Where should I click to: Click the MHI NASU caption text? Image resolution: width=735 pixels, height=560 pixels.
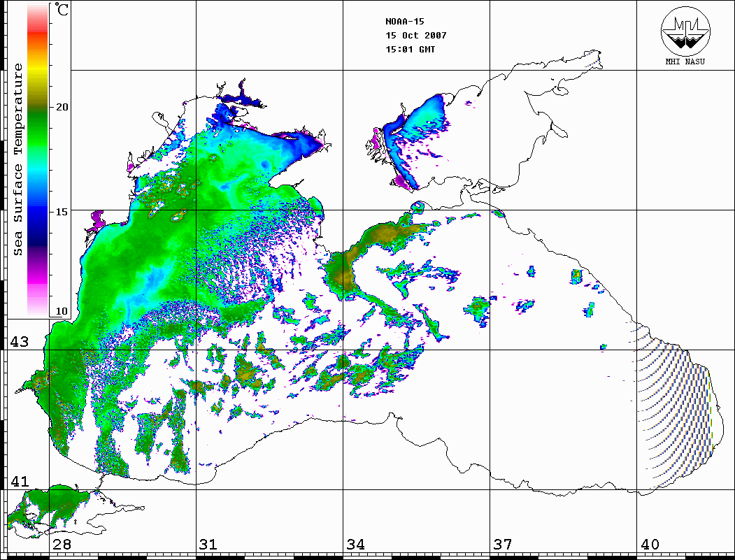tap(685, 62)
